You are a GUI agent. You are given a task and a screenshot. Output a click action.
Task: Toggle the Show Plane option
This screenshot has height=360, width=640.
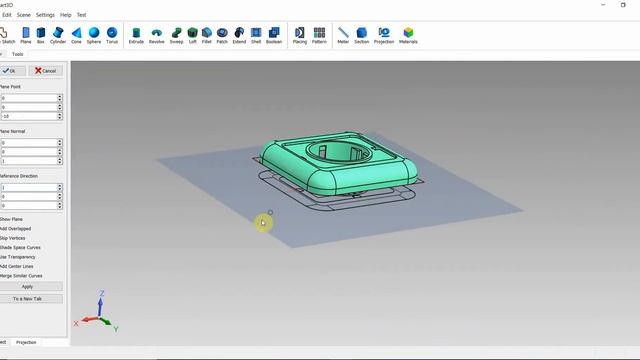pyautogui.click(x=11, y=219)
